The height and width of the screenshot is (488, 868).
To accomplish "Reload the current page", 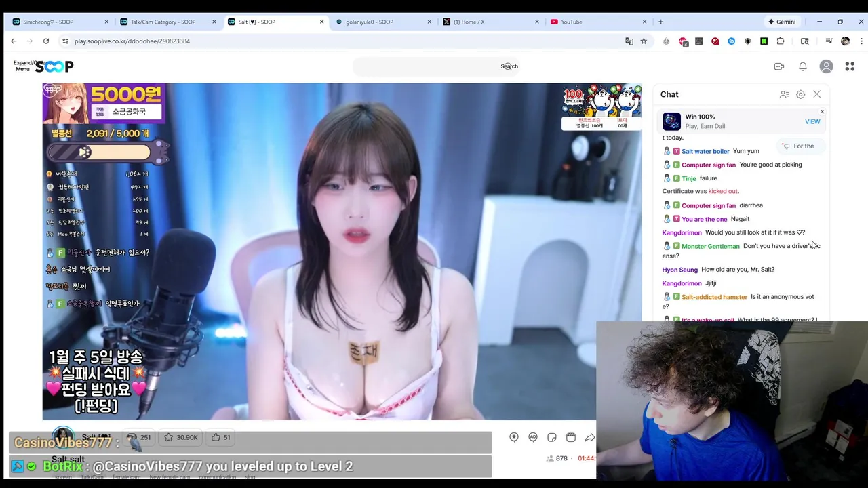I will pos(46,41).
